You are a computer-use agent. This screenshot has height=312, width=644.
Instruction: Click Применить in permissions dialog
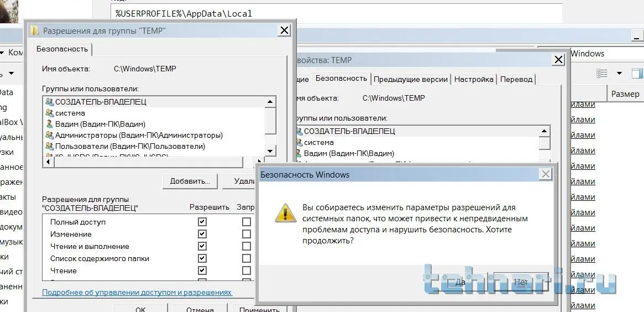(259, 309)
